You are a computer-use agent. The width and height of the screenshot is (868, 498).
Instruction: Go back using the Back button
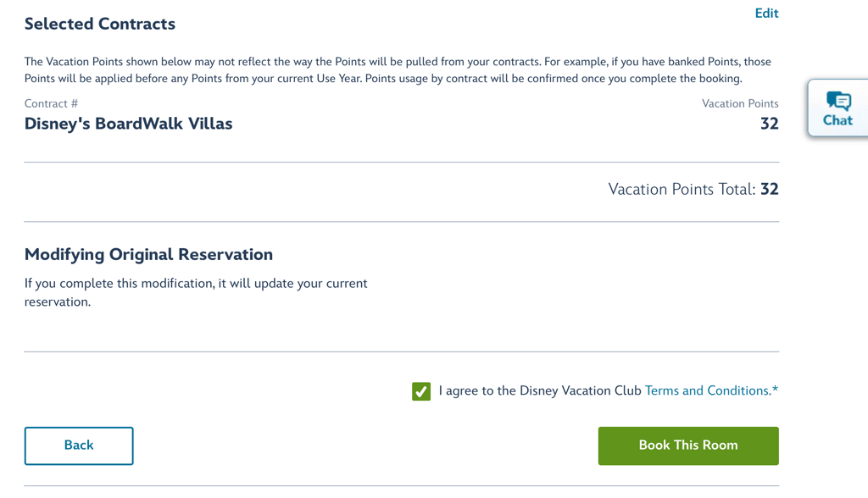click(79, 445)
